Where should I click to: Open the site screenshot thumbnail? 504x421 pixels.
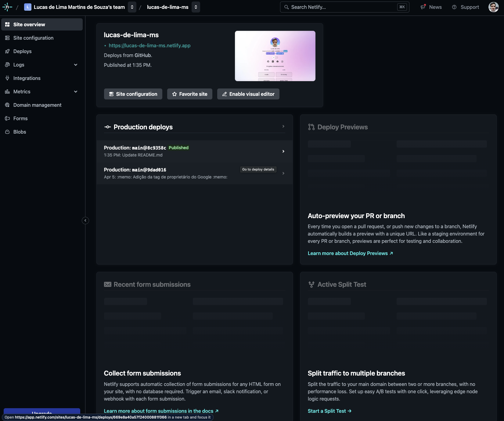coord(275,56)
